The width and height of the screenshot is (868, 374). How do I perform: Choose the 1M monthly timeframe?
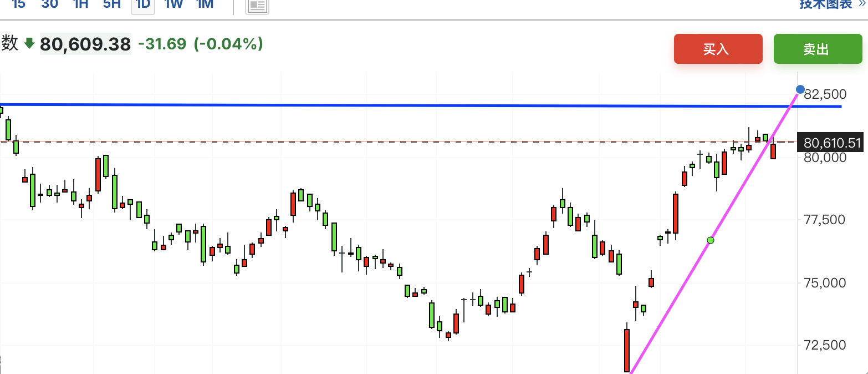coord(205,4)
